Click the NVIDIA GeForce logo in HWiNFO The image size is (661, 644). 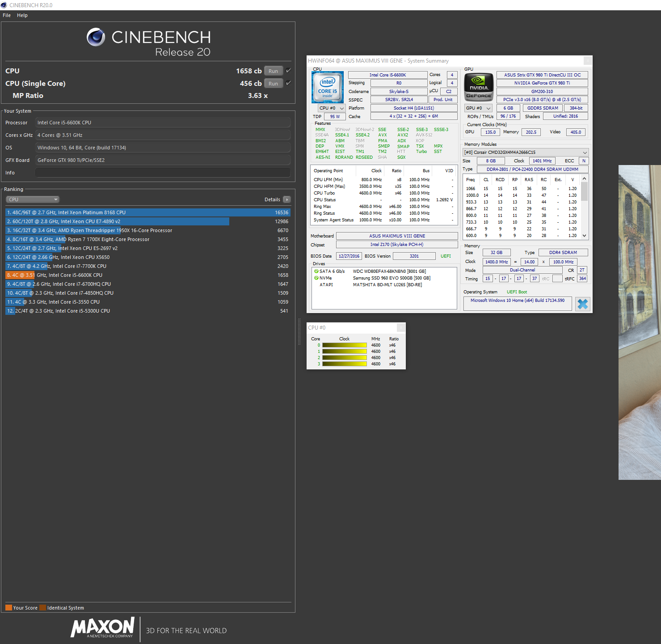(479, 87)
